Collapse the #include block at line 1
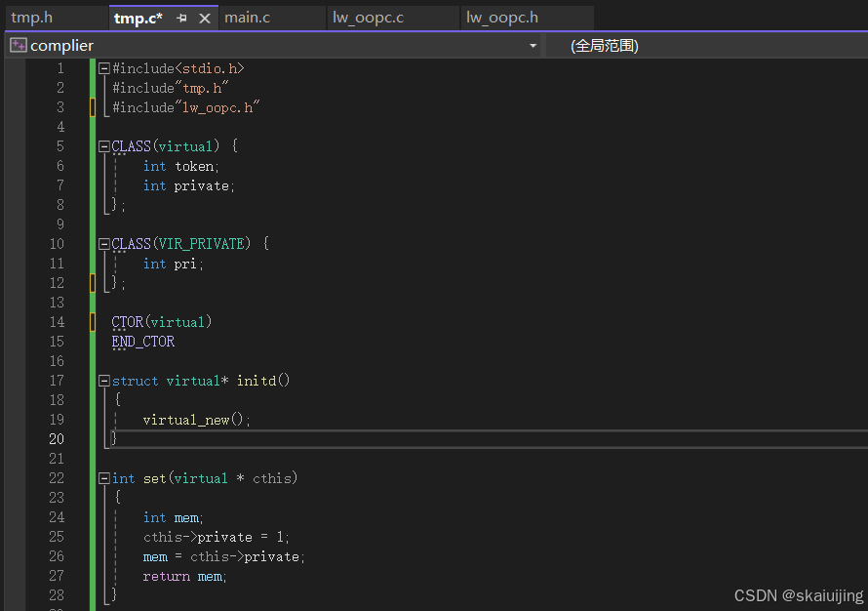 click(x=104, y=68)
